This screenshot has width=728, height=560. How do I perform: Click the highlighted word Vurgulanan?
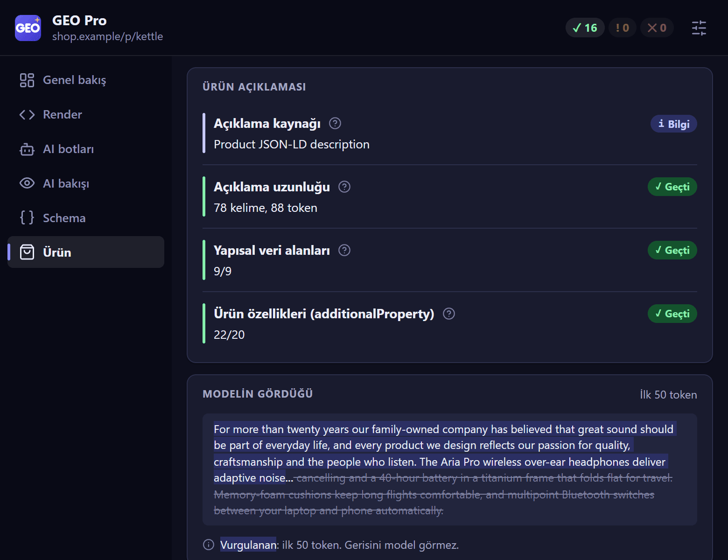pyautogui.click(x=248, y=545)
